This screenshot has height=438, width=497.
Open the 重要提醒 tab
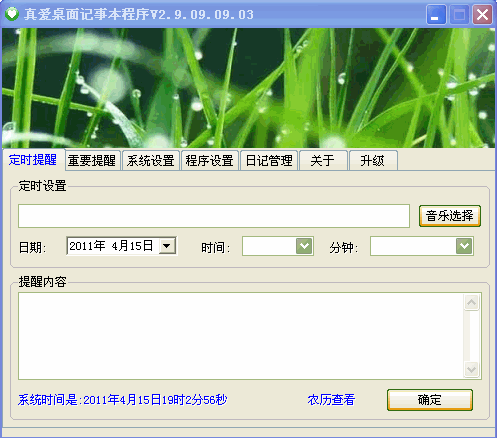pos(92,161)
